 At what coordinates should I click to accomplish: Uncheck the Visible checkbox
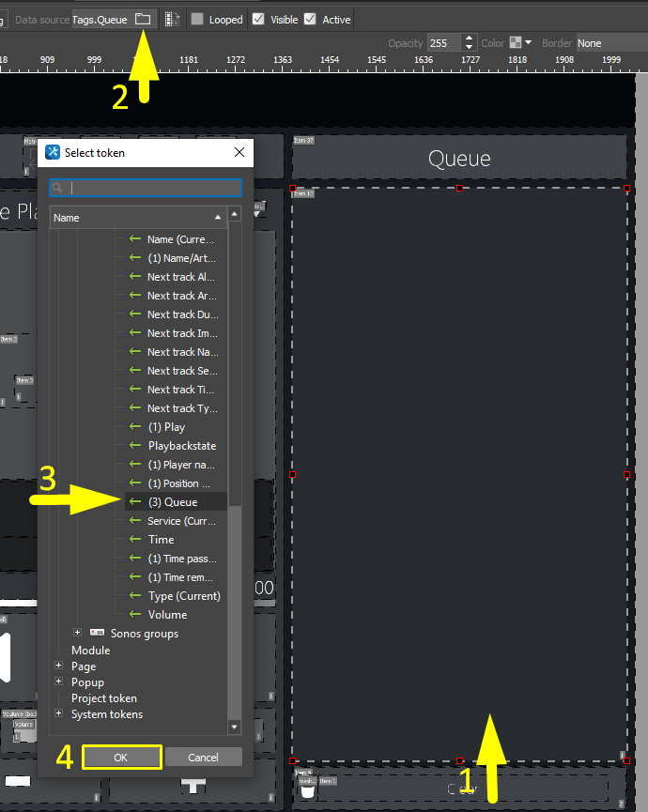(x=258, y=19)
